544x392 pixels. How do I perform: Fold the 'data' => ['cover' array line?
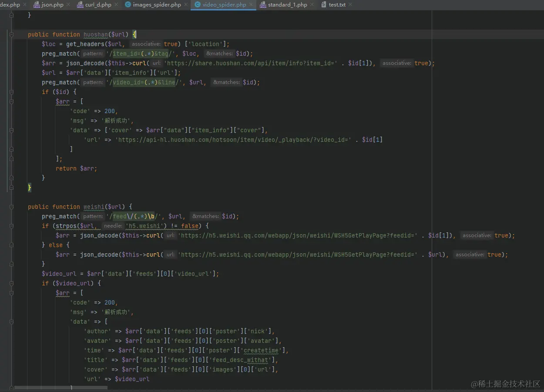(11, 130)
